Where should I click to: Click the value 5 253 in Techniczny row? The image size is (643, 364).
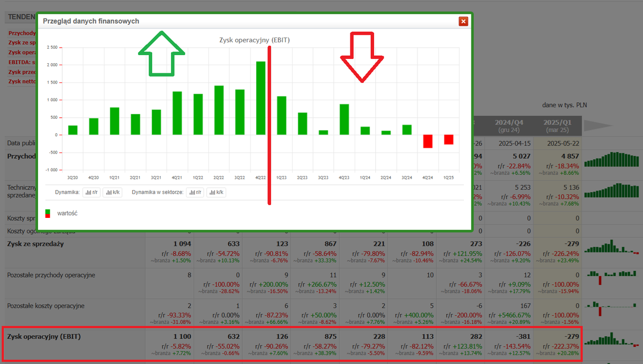point(521,187)
